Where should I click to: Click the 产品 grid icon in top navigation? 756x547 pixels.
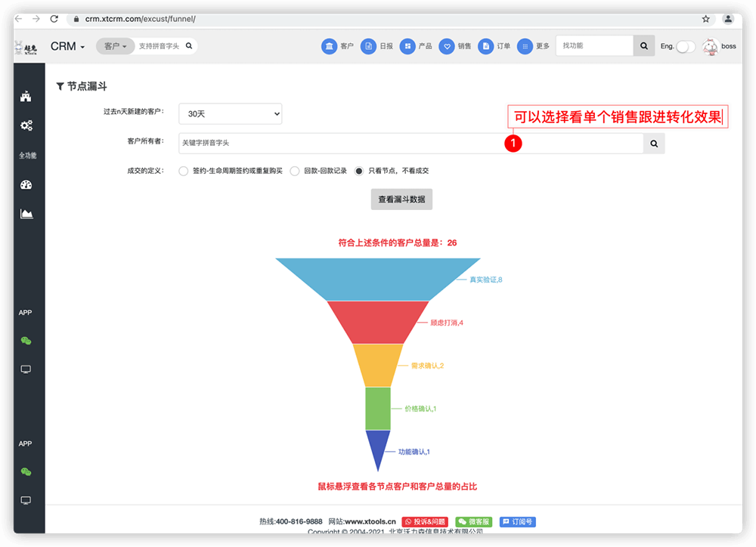pos(407,46)
